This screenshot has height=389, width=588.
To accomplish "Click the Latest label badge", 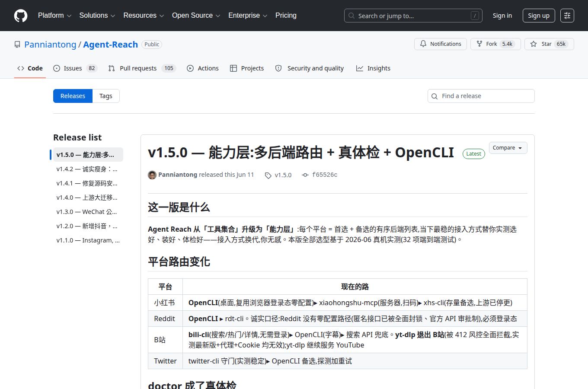I will coord(474,154).
